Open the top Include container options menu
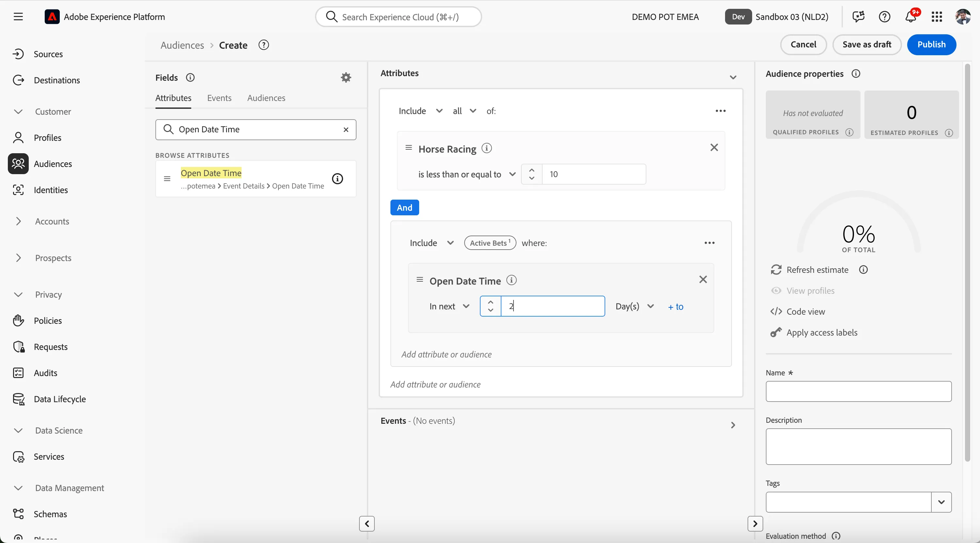980x543 pixels. (720, 111)
